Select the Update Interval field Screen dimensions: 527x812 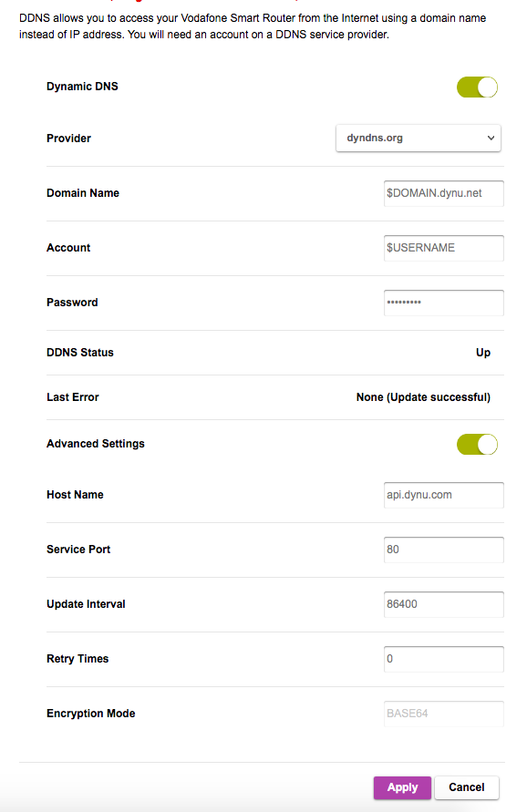click(444, 603)
